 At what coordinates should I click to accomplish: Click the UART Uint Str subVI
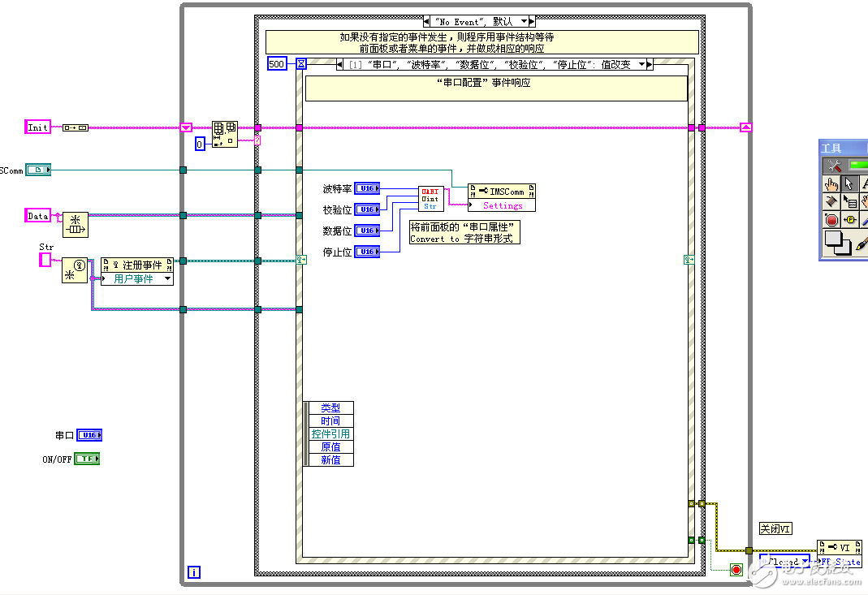point(430,199)
